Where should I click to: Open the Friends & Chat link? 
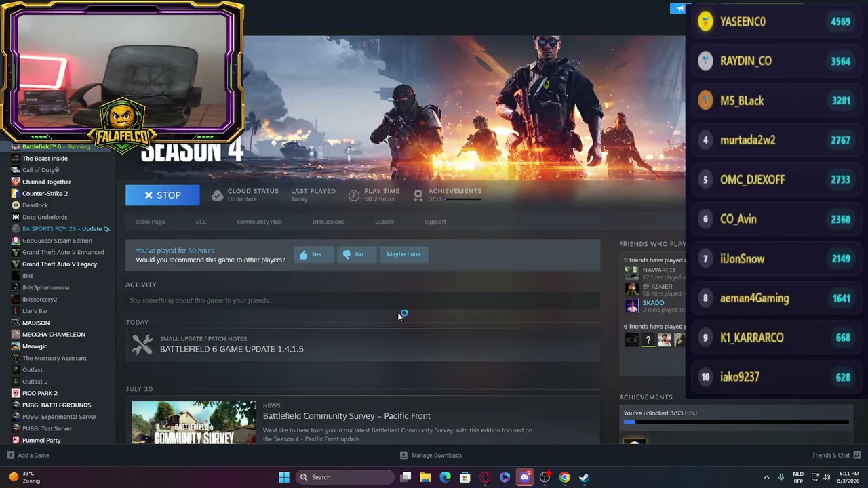(831, 455)
